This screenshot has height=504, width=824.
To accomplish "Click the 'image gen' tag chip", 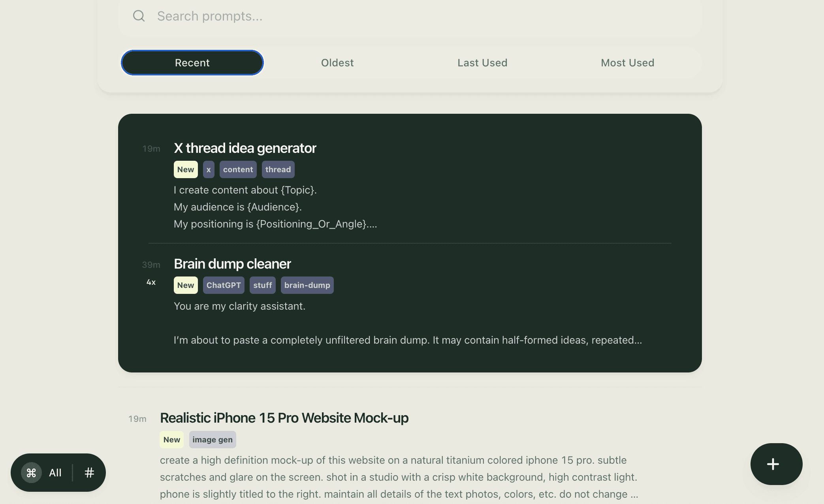I will pos(213,439).
